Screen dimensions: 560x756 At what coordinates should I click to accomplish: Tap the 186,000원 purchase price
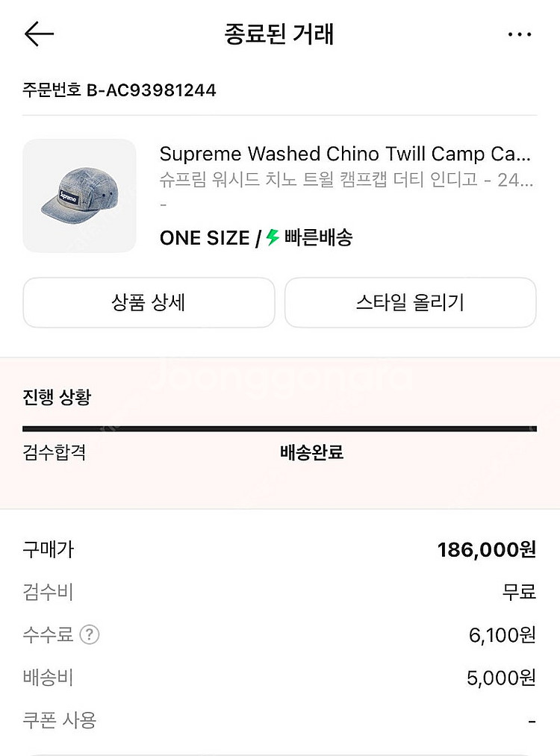486,550
